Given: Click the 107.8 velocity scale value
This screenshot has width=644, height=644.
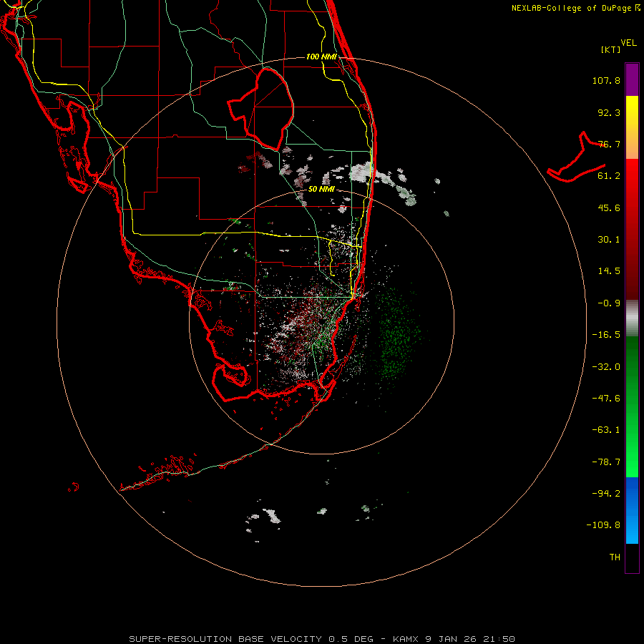Looking at the screenshot, I should [606, 80].
